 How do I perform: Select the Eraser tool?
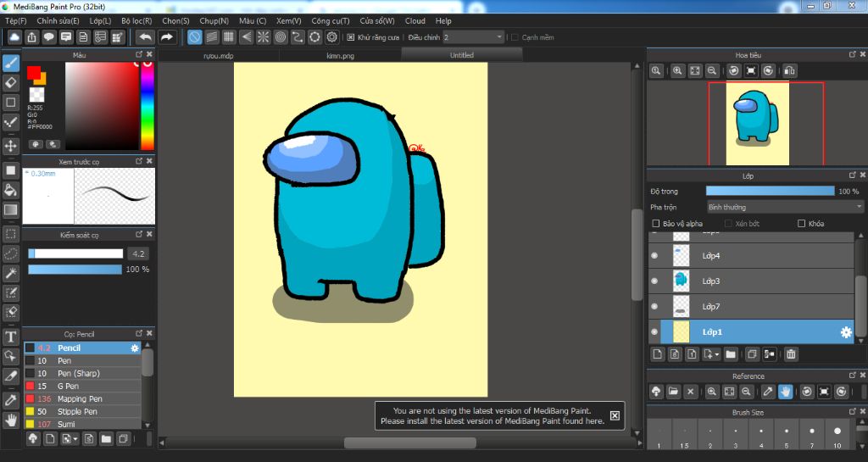[10, 82]
